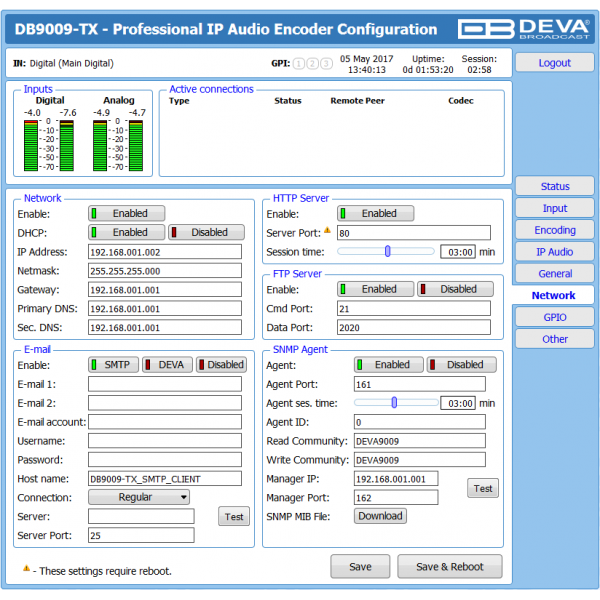The width and height of the screenshot is (600, 600).
Task: Click the SNMP Agent Test button
Action: click(483, 488)
